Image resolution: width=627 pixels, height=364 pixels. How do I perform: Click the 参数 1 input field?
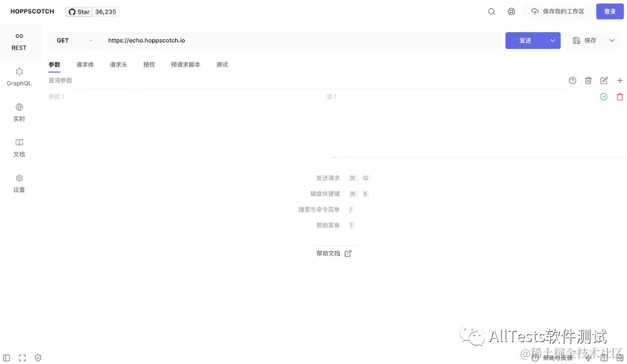tap(183, 96)
